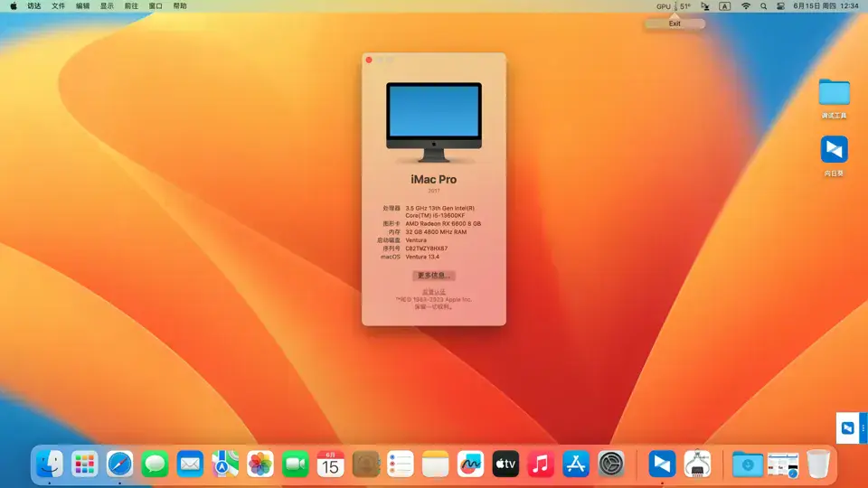Click the Wi-Fi status icon in menu bar

coord(746,6)
